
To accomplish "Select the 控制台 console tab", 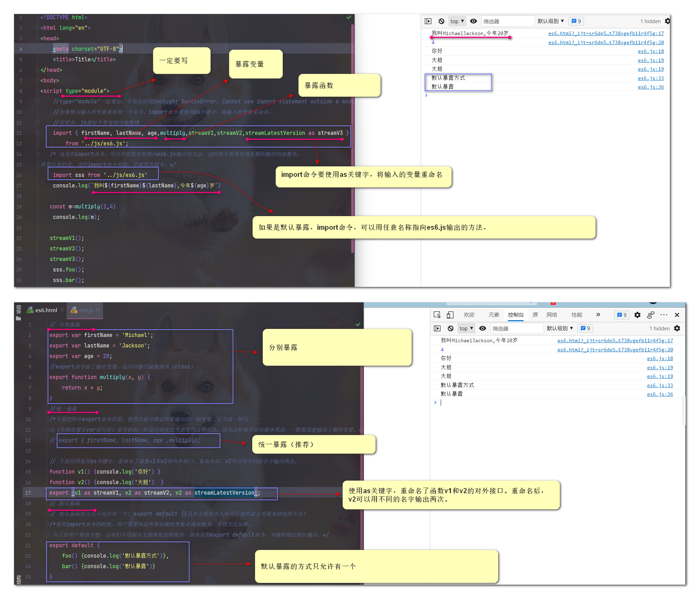I will point(516,315).
